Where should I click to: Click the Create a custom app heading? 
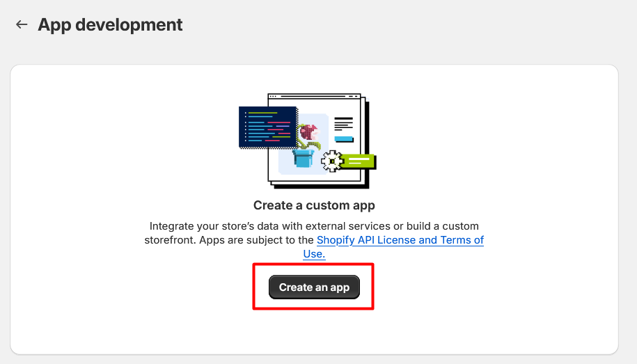point(314,205)
